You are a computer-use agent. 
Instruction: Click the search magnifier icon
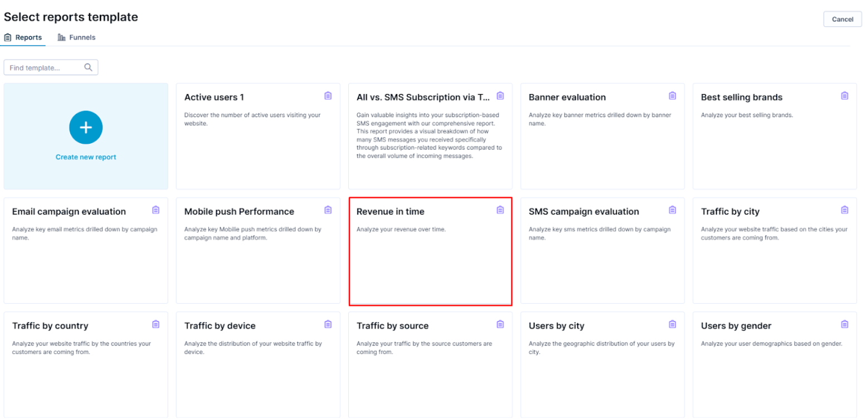pos(88,67)
